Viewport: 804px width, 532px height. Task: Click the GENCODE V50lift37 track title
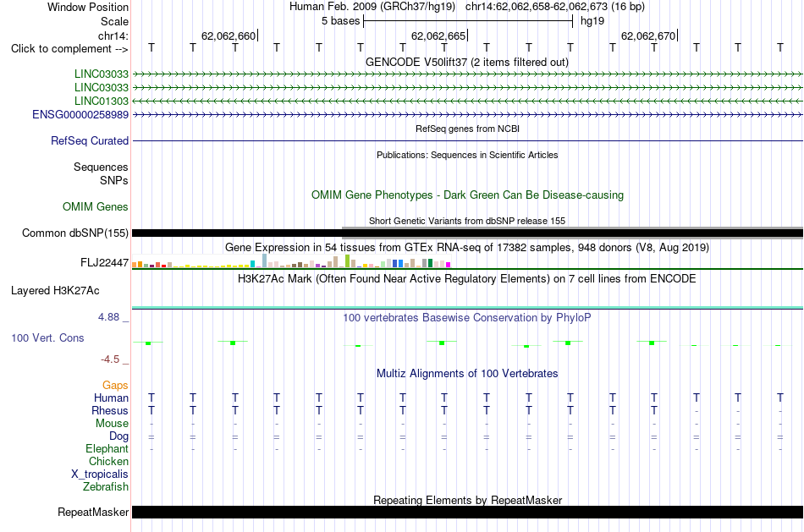point(467,63)
